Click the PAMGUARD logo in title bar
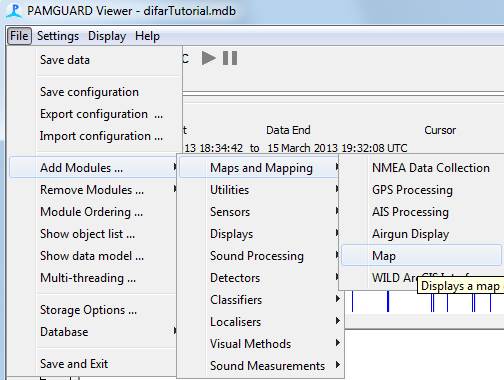 tap(14, 11)
